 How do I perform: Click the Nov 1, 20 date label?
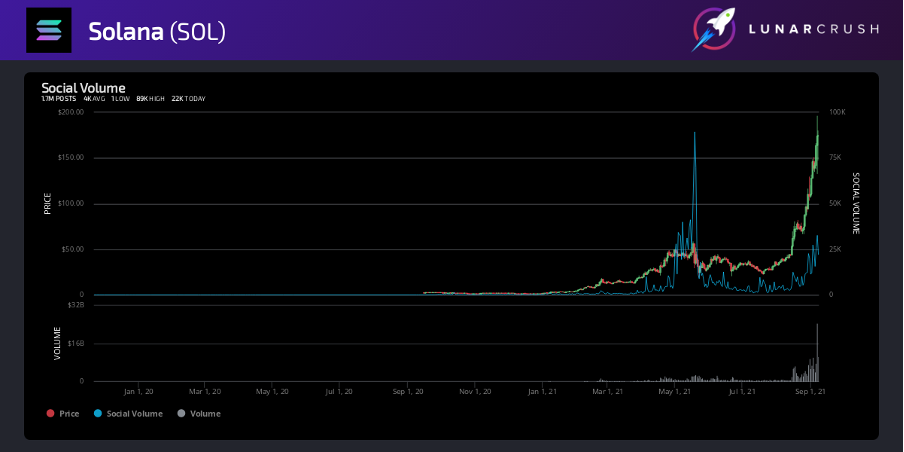pyautogui.click(x=475, y=392)
